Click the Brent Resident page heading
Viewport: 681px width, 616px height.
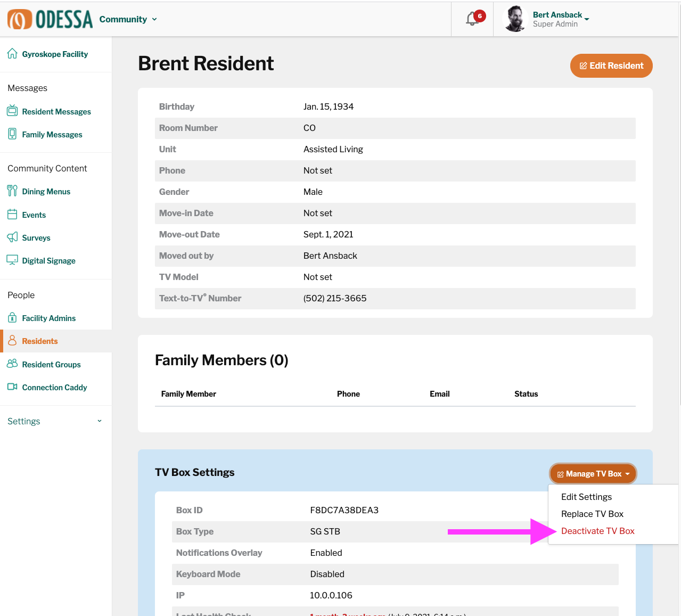206,63
